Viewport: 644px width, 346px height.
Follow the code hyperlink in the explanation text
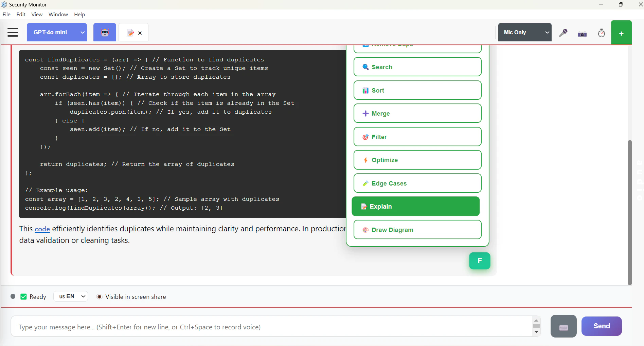42,229
